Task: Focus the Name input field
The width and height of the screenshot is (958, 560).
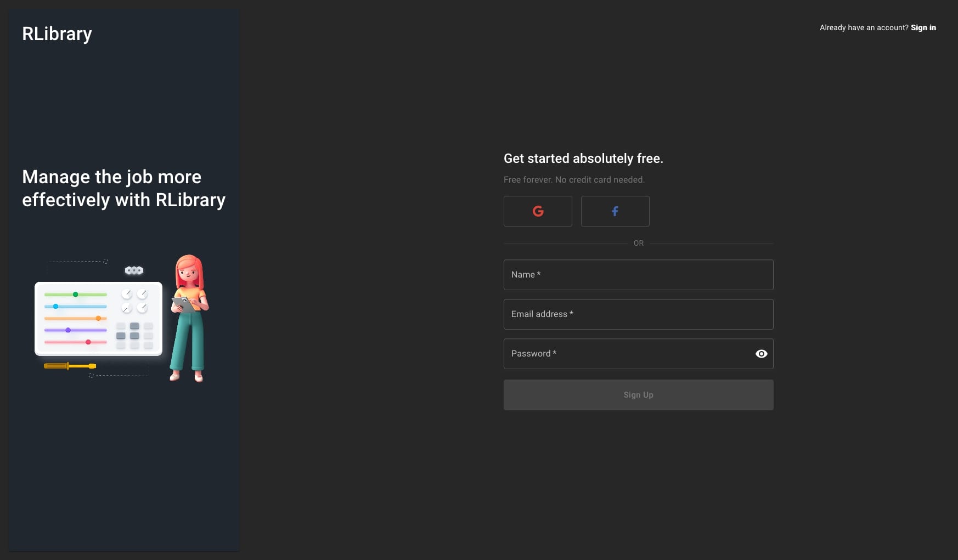Action: coord(638,275)
